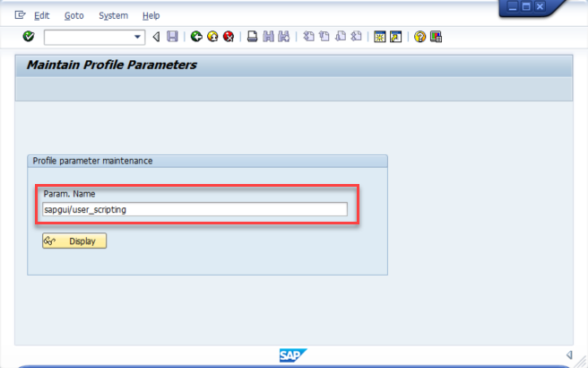The height and width of the screenshot is (368, 588).
Task: Expand the command field dropdown arrow
Action: click(x=138, y=37)
